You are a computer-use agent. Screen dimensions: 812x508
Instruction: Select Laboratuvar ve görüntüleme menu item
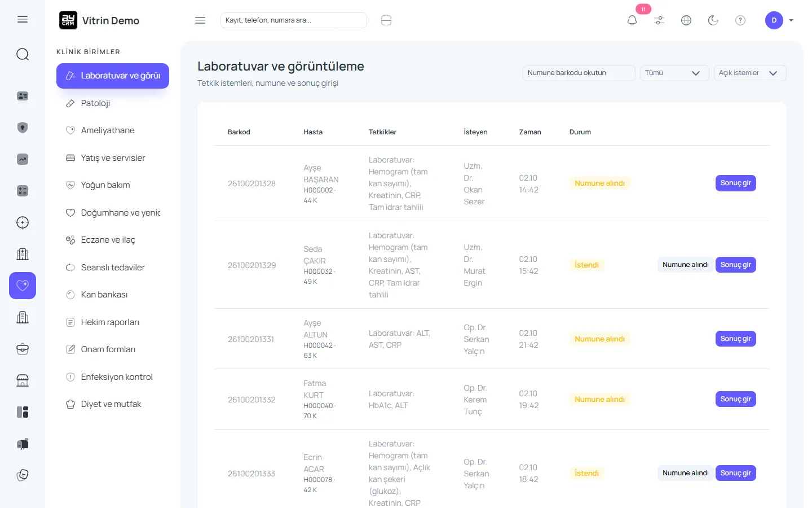(x=113, y=76)
